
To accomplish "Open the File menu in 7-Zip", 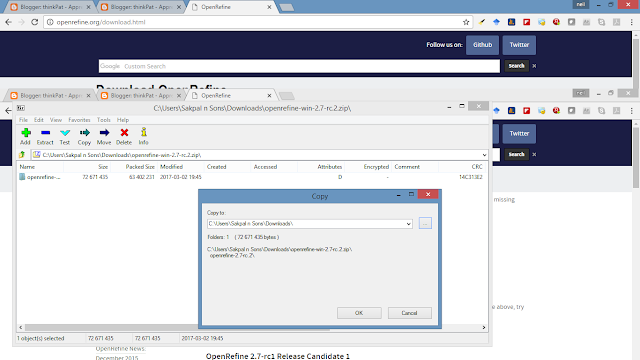I will [23, 120].
